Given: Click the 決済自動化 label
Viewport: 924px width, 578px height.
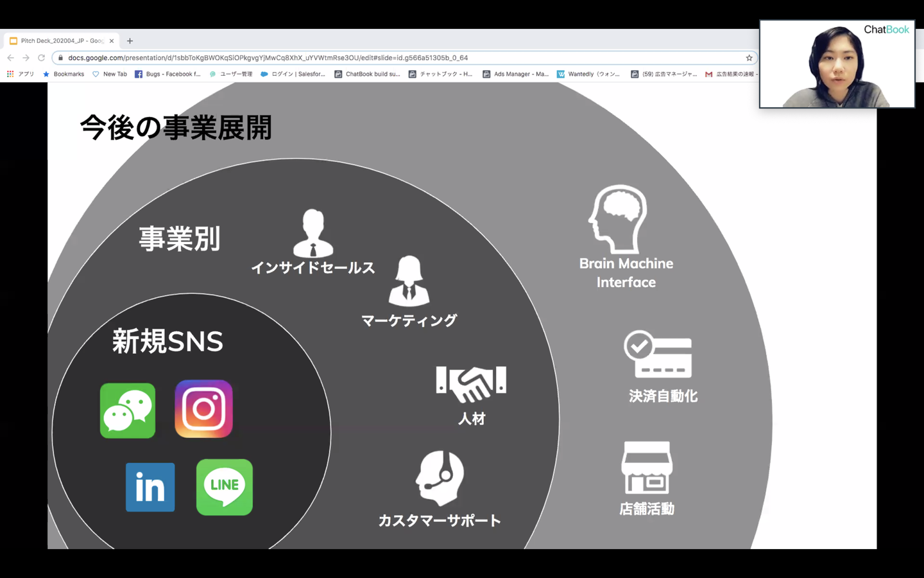Looking at the screenshot, I should point(663,396).
